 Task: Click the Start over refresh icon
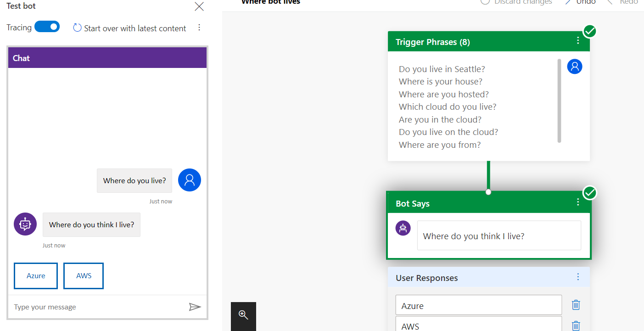(77, 28)
